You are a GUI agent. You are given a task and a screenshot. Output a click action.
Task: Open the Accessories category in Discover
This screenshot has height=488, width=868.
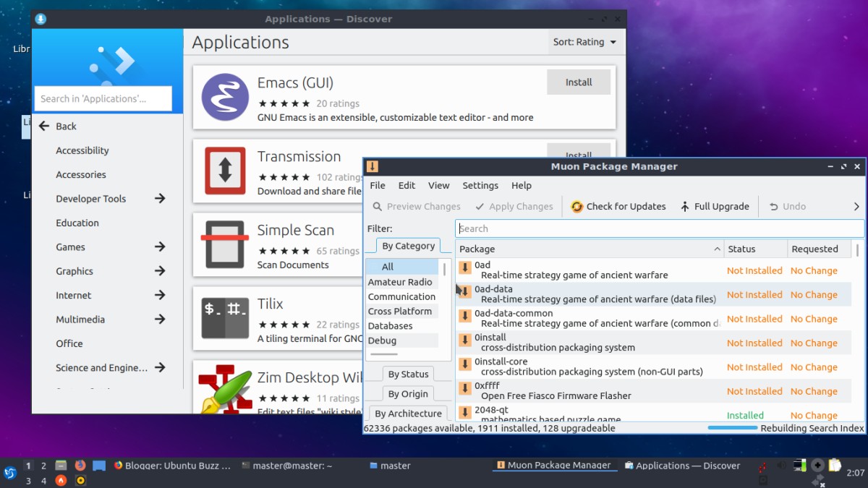[81, 174]
